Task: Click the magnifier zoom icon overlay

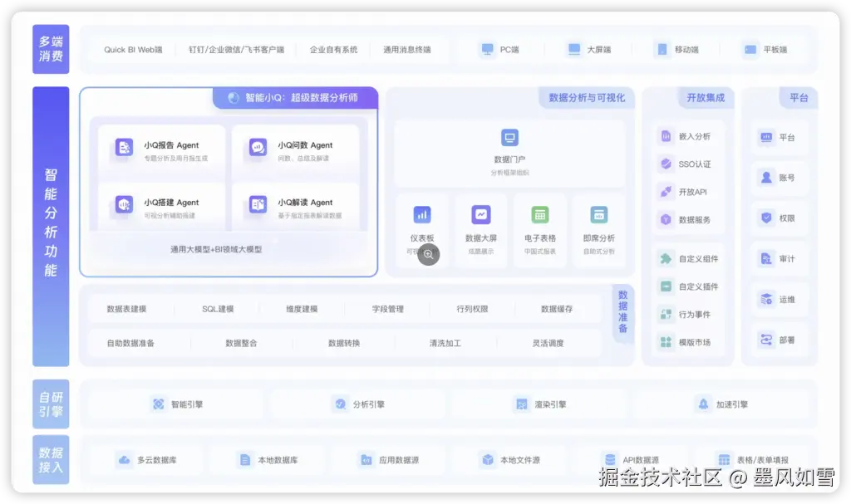Action: pyautogui.click(x=429, y=254)
